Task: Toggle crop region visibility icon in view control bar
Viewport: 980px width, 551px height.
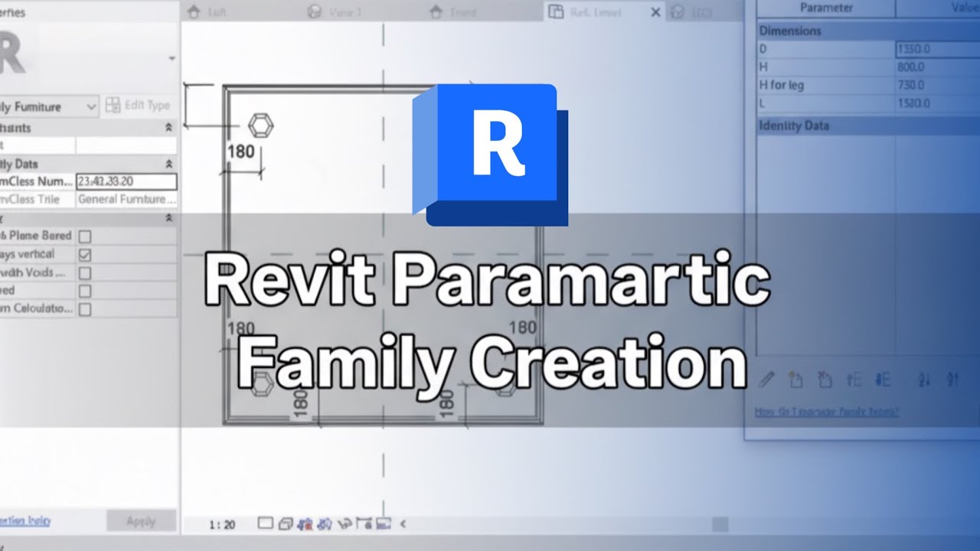Action: 325,523
